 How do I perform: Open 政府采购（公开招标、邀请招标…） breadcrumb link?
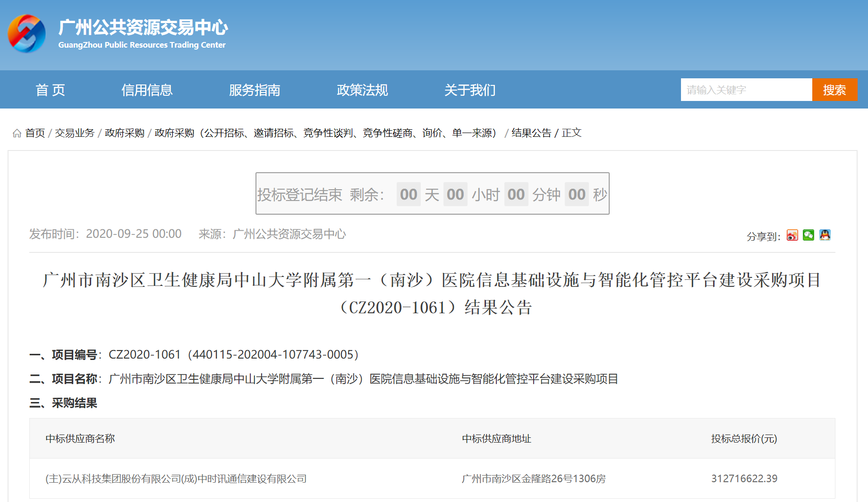click(328, 133)
